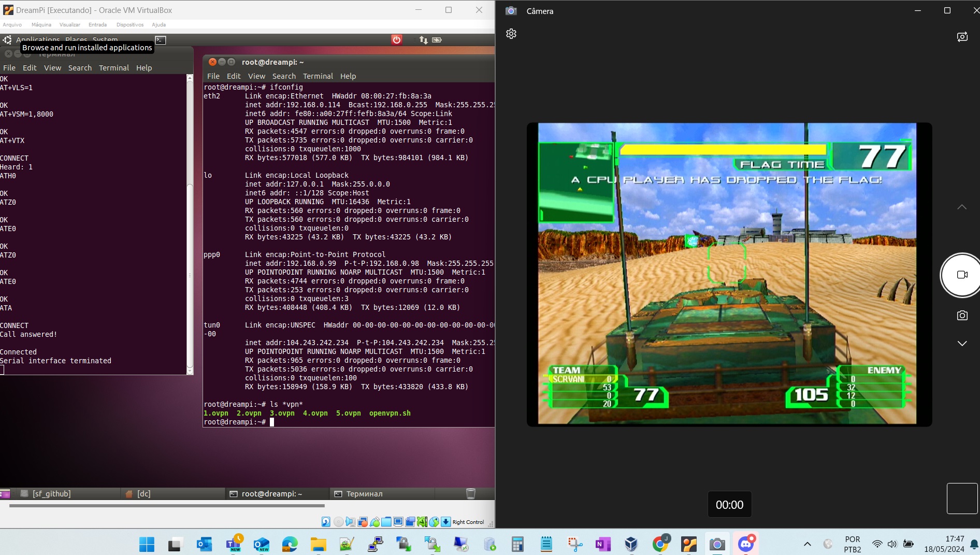
Task: Open the last capture thumbnail box
Action: click(962, 499)
